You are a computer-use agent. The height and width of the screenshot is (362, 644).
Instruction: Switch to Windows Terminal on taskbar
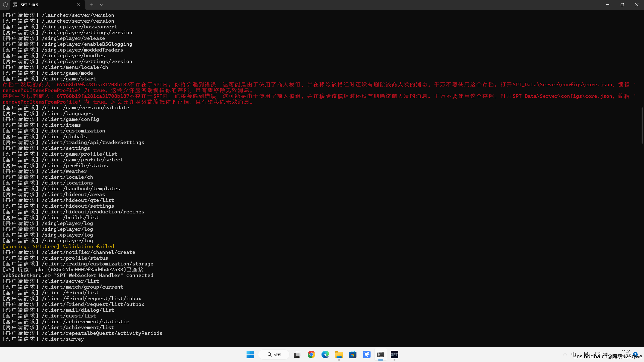pos(381,354)
